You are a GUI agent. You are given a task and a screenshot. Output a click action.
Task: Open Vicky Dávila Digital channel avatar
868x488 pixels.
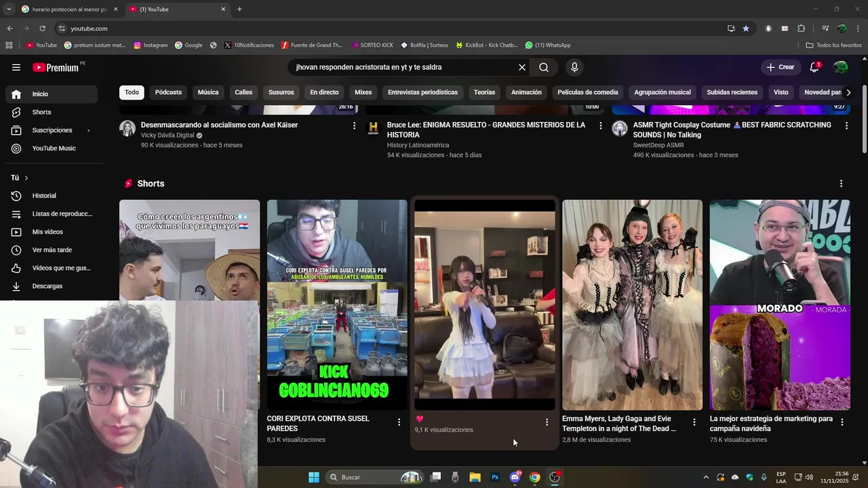(x=127, y=129)
